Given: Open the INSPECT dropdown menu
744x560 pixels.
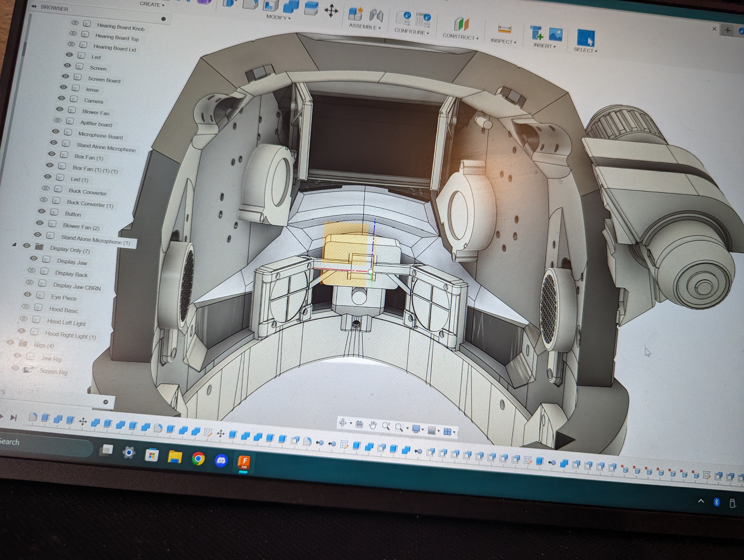Looking at the screenshot, I should point(503,41).
